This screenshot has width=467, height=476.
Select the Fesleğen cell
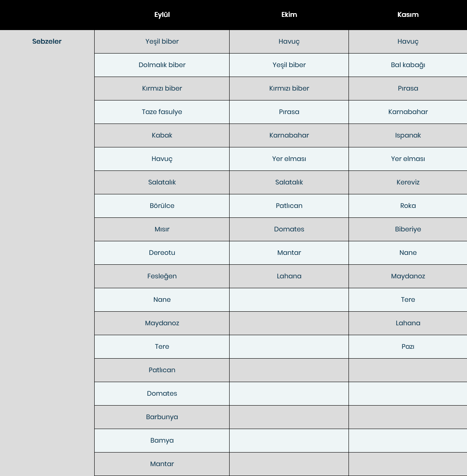162,276
